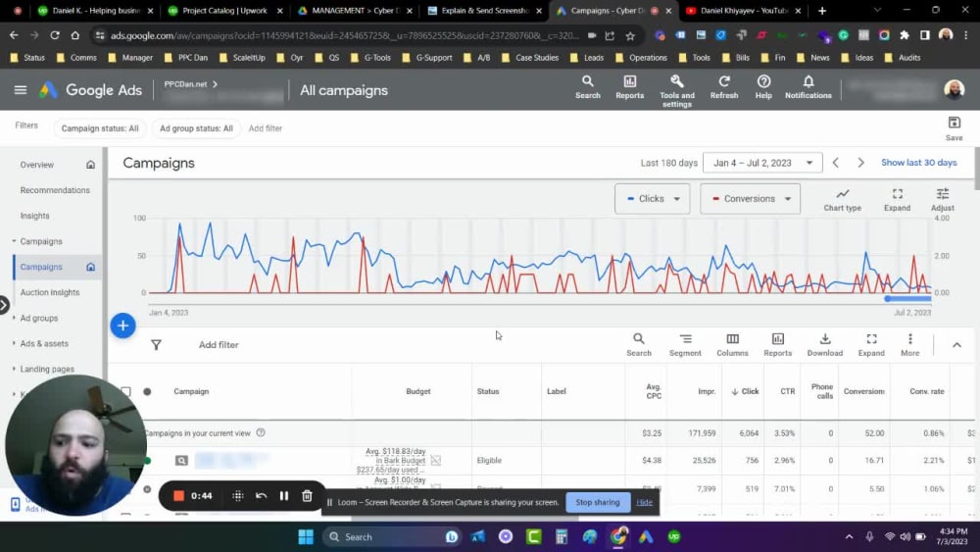Click Campaign status: All filter chip

coord(100,128)
